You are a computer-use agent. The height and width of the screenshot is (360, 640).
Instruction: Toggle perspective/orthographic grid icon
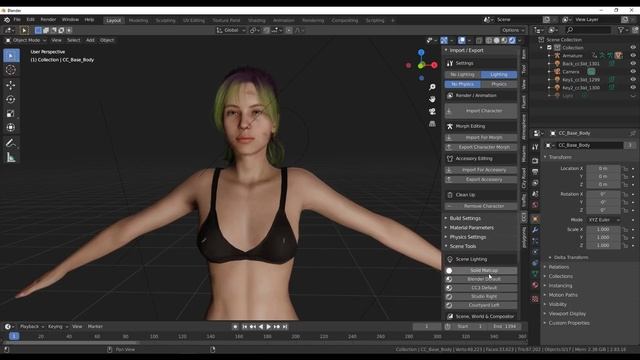(432, 124)
